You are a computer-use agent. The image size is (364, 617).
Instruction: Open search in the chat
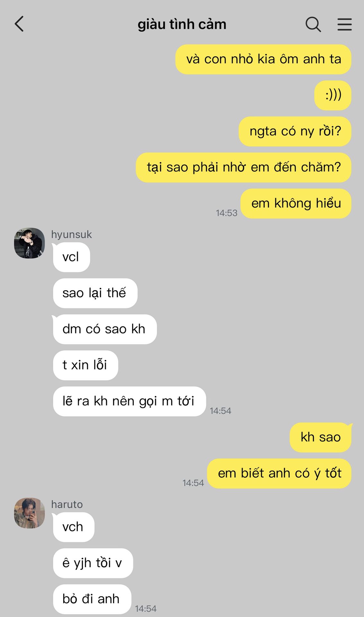point(313,24)
